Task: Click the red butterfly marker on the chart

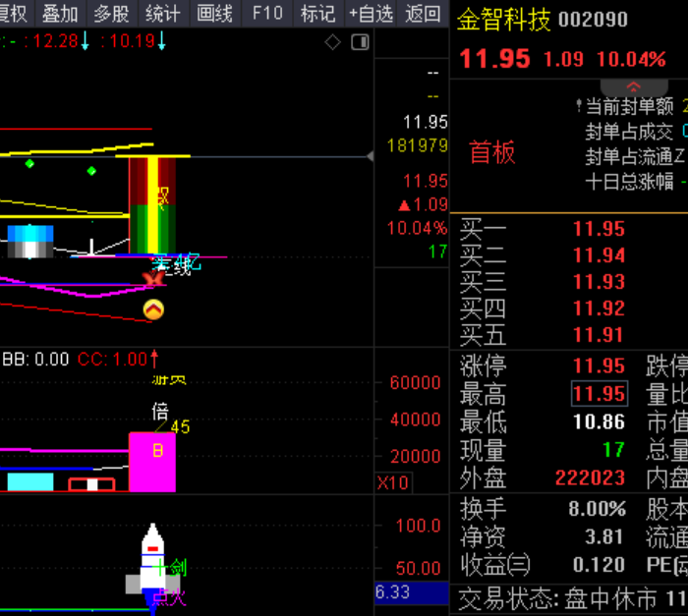Action: click(x=152, y=278)
